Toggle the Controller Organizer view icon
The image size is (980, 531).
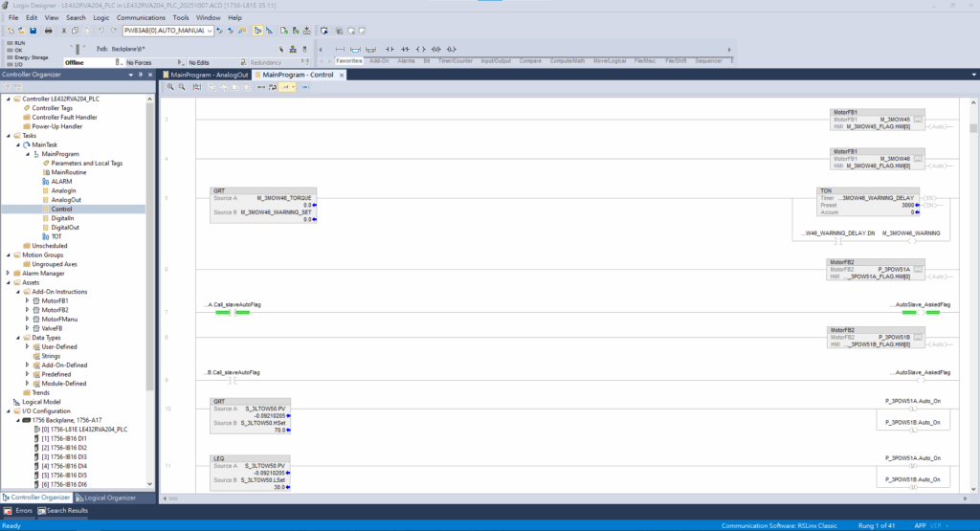258,31
